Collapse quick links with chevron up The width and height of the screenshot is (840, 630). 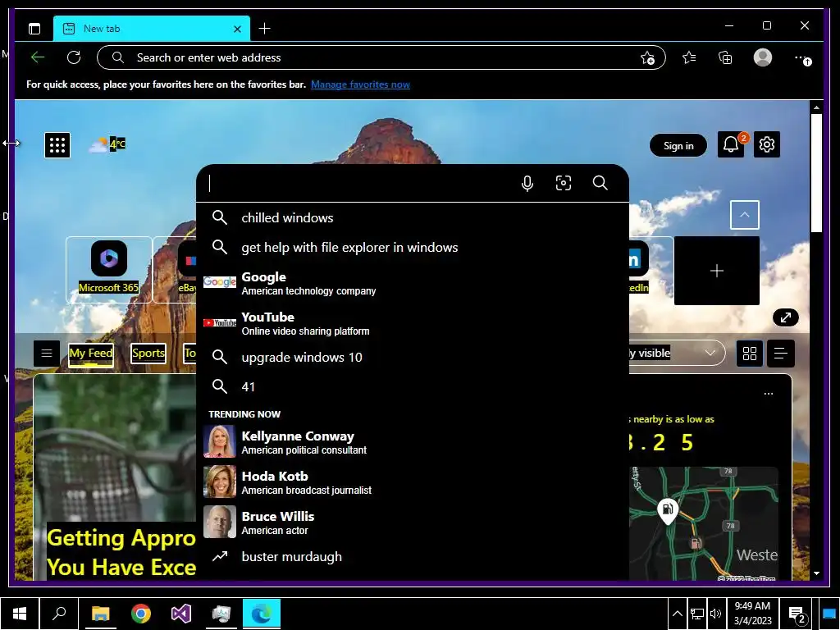(745, 215)
